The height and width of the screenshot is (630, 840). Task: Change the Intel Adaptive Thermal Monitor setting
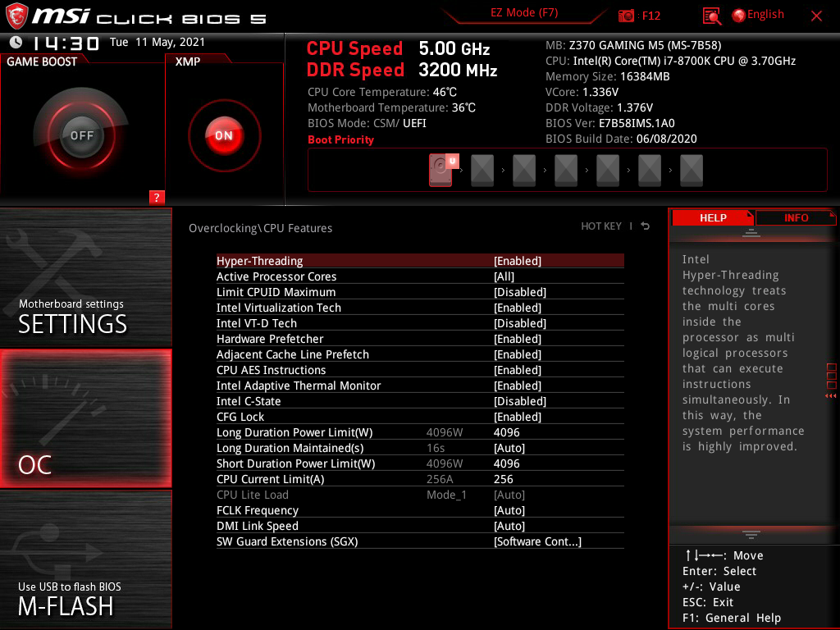tap(420, 386)
